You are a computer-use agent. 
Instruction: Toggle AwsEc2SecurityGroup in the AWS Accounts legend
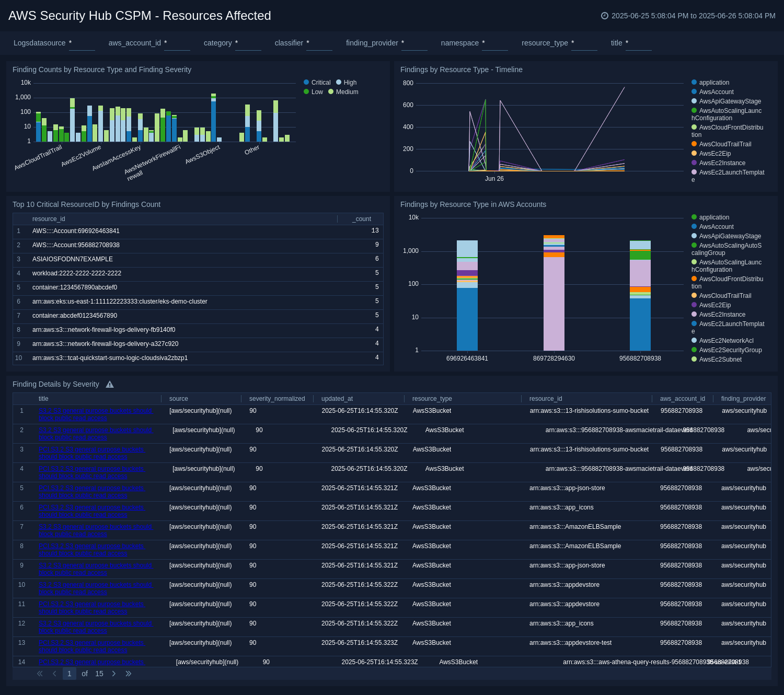click(727, 350)
